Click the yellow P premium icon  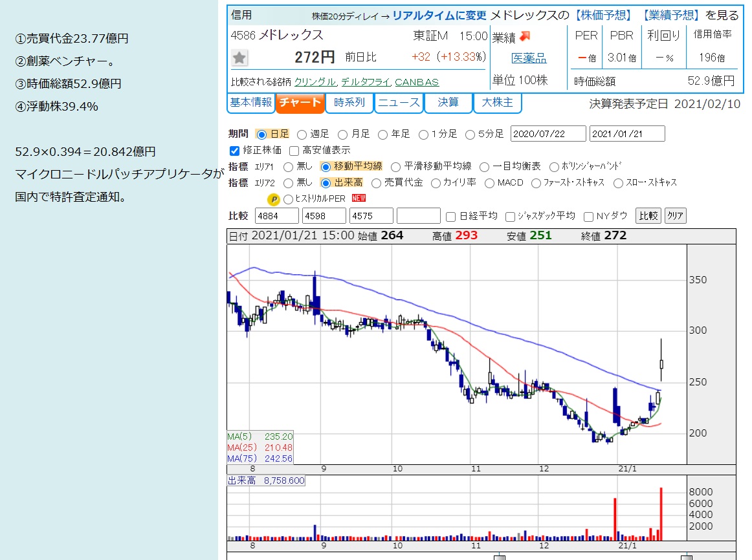pos(273,199)
